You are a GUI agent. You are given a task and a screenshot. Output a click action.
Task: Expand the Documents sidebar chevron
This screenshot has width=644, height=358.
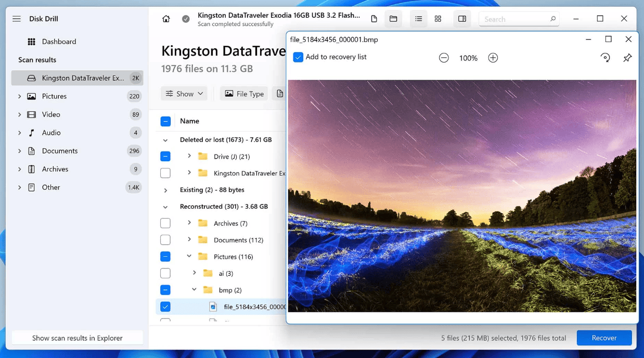tap(19, 151)
